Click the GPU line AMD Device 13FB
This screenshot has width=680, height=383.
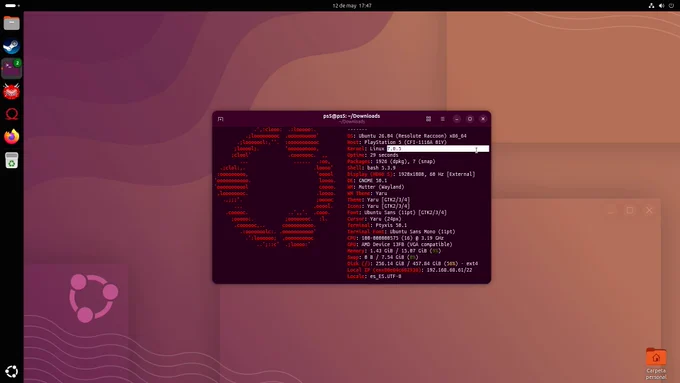[400, 245]
